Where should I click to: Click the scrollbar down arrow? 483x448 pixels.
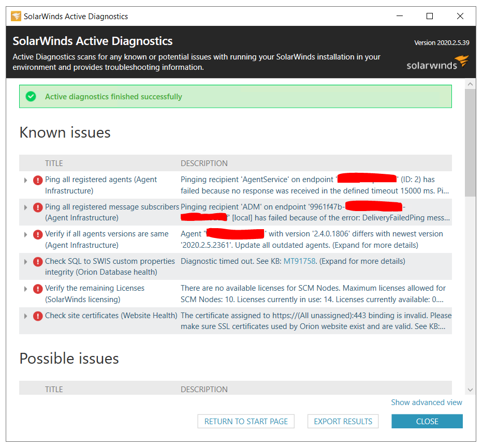coord(470,390)
